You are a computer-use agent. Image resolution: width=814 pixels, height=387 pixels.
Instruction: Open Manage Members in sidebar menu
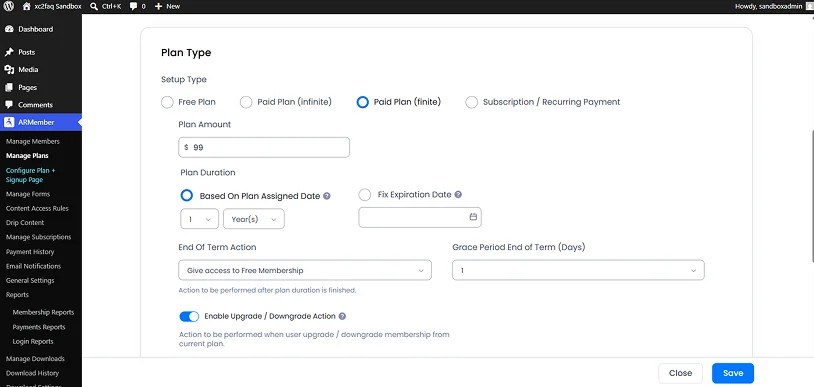[33, 141]
